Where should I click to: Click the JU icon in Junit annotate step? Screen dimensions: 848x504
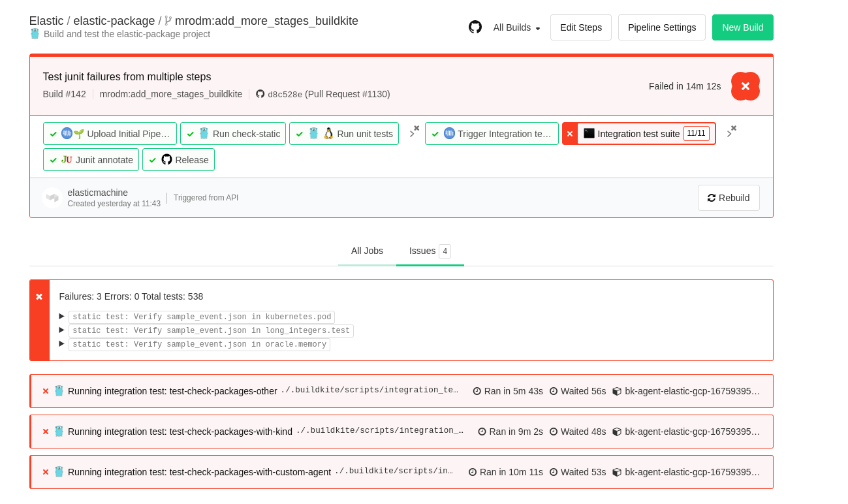[67, 159]
